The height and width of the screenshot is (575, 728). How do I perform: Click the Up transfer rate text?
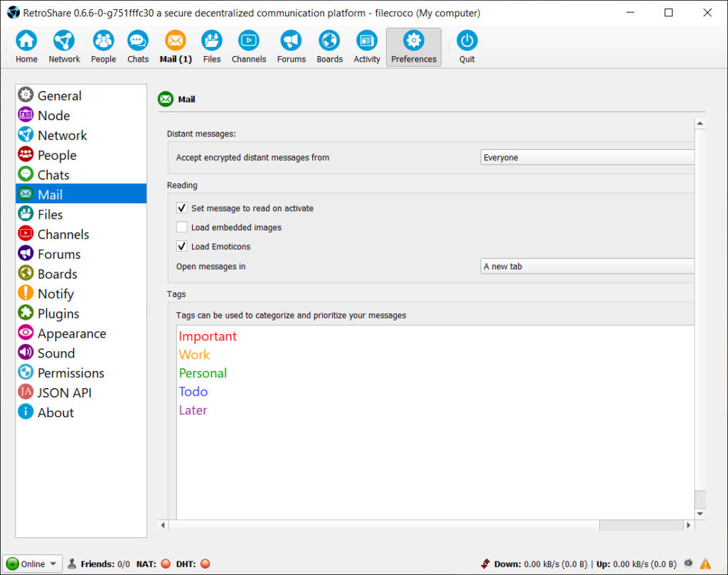[636, 564]
